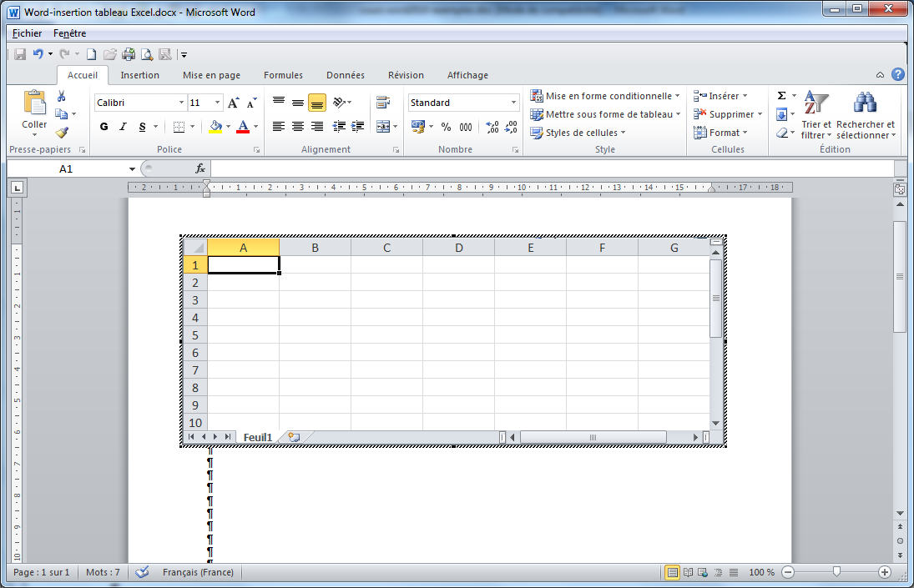Increase font size with the large A icon

pos(233,103)
